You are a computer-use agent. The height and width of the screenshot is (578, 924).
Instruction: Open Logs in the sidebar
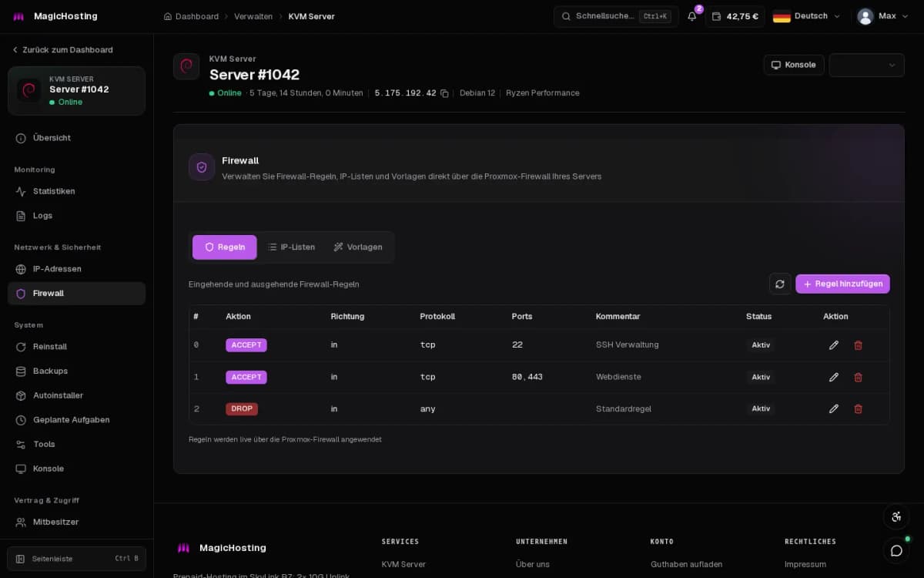[x=76, y=216]
